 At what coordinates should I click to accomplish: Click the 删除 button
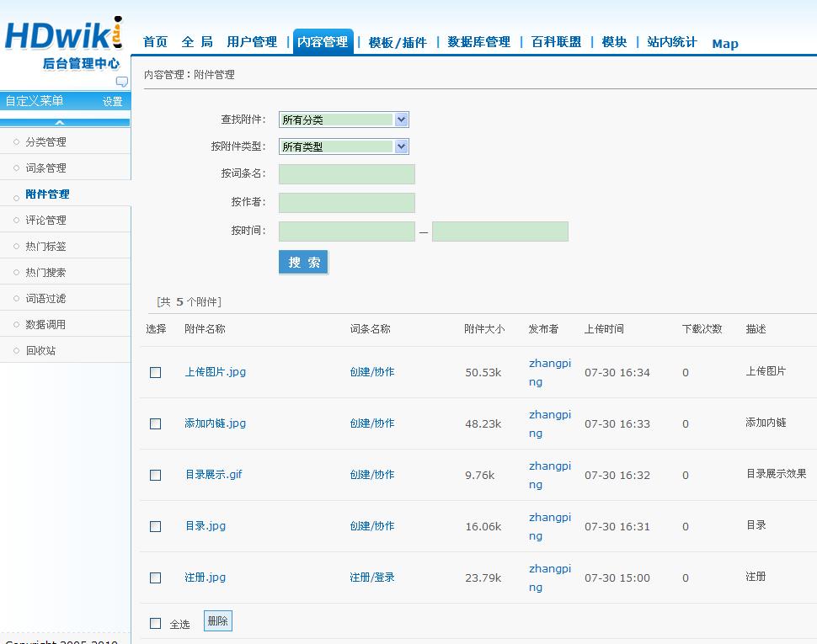[218, 620]
